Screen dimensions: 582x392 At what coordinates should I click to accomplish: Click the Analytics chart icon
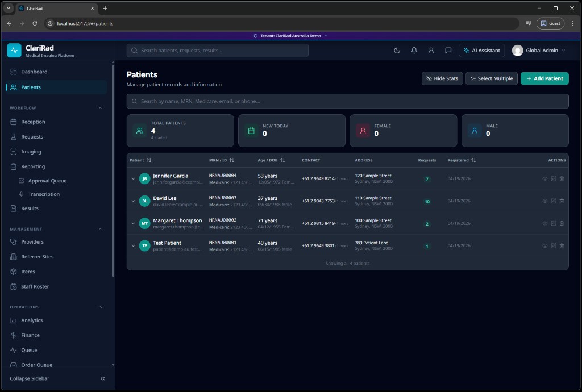[x=14, y=320]
